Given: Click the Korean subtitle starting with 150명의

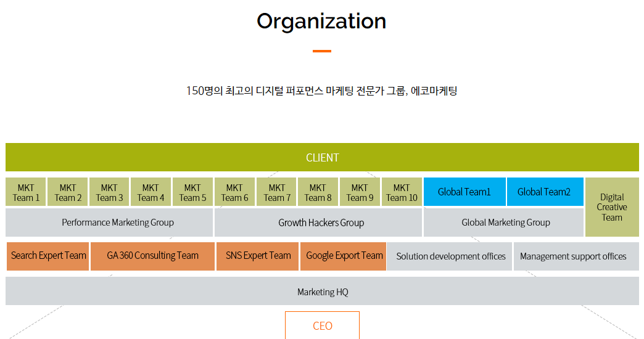Looking at the screenshot, I should [321, 91].
